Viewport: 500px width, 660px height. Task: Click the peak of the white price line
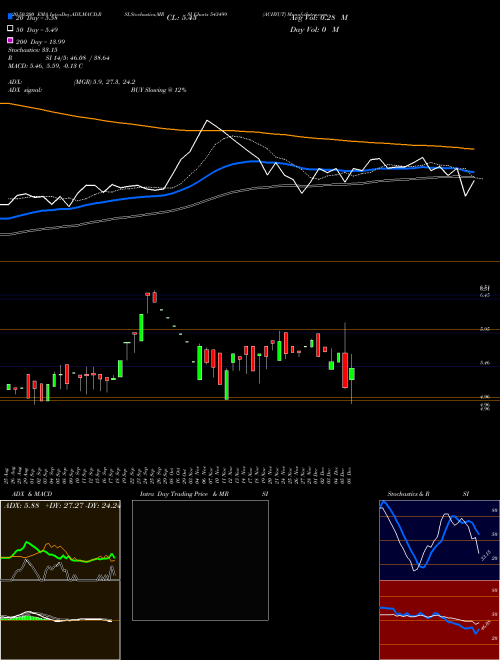click(x=207, y=121)
